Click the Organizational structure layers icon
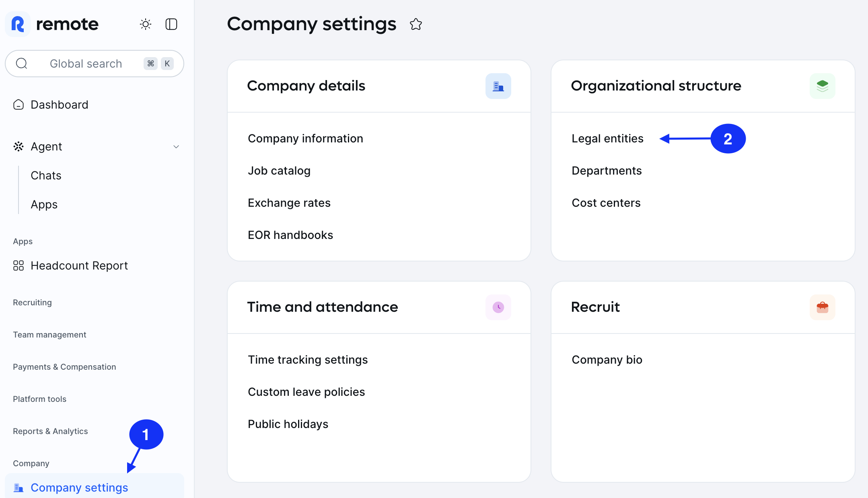The height and width of the screenshot is (498, 868). coord(823,86)
